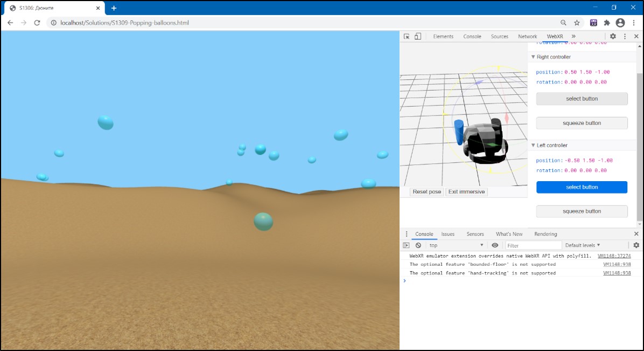
Task: Show the console sidebar panel icon
Action: point(407,245)
